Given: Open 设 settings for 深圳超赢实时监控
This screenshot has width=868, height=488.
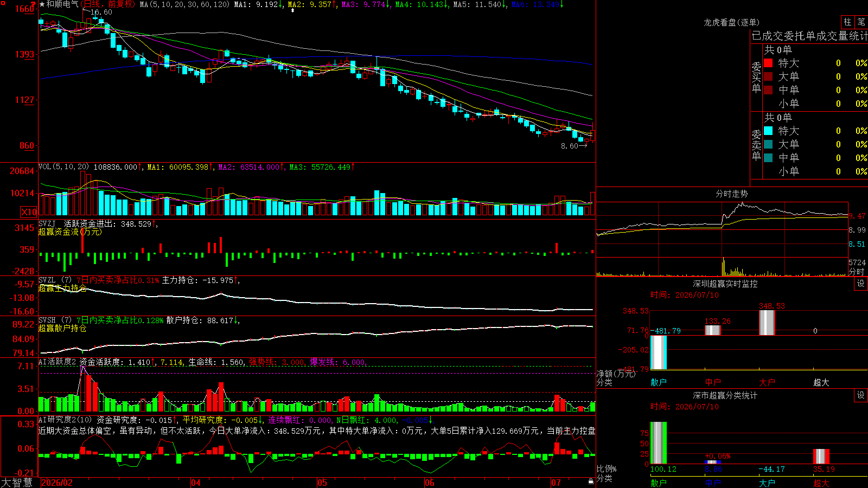Looking at the screenshot, I should (861, 284).
